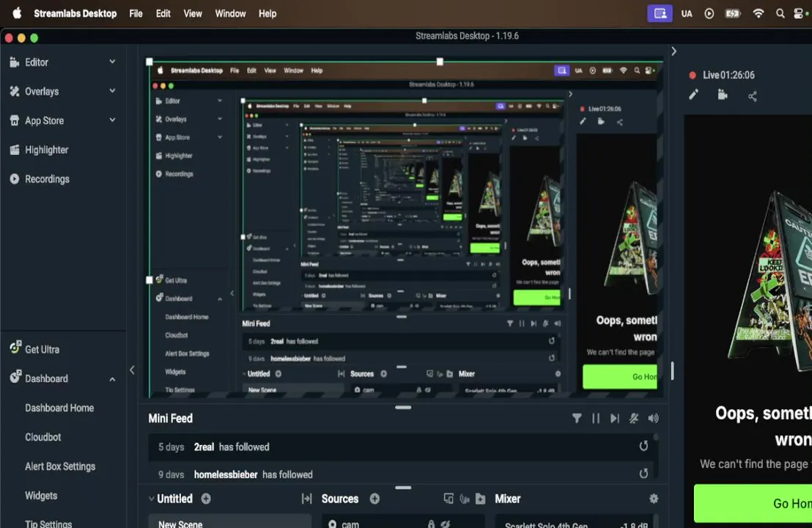Expand the Editor chevron in the main sidebar
The image size is (812, 528).
pos(112,62)
